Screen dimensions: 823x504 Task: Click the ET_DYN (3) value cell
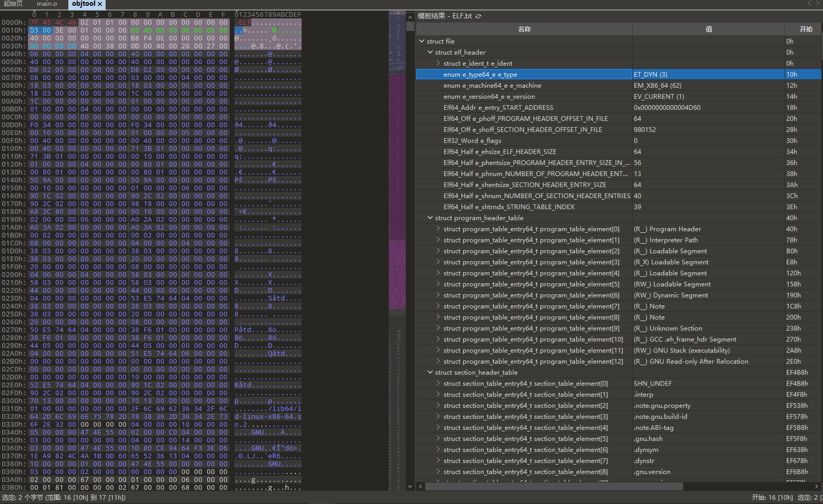pos(708,75)
